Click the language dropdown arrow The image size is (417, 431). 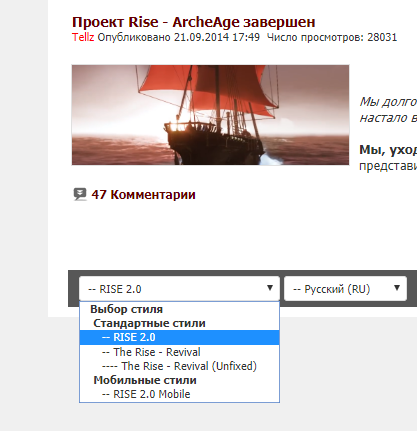[x=397, y=288]
